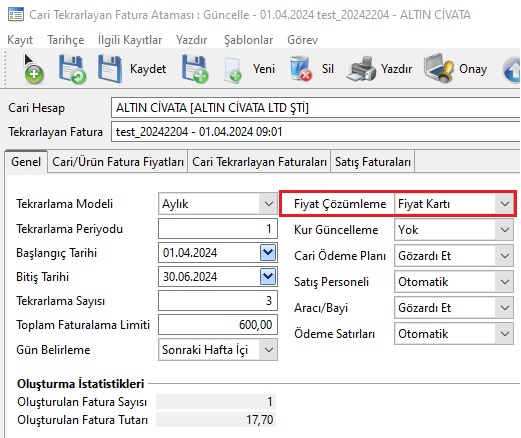
Task: Click the Yazdır printer icon
Action: pyautogui.click(x=361, y=69)
